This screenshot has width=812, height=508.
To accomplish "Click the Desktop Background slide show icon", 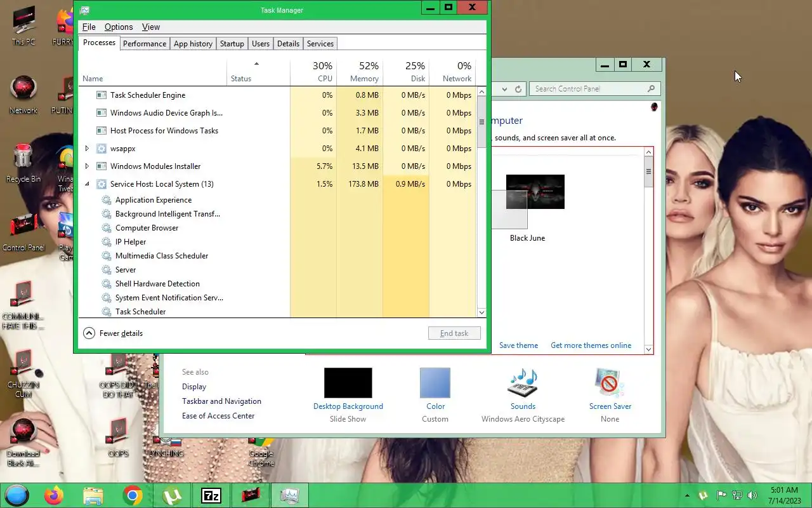I will (348, 383).
